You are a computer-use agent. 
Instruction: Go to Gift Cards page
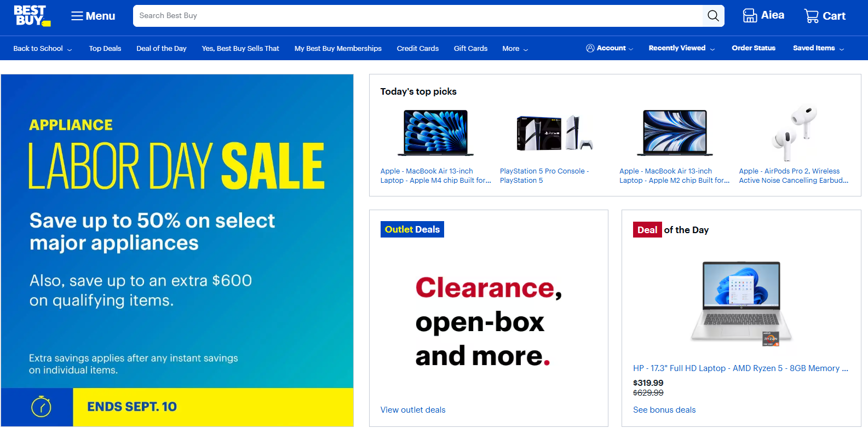click(470, 48)
